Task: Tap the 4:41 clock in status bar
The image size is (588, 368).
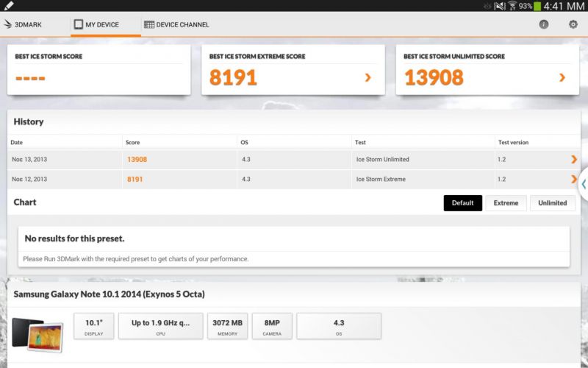Action: [564, 6]
